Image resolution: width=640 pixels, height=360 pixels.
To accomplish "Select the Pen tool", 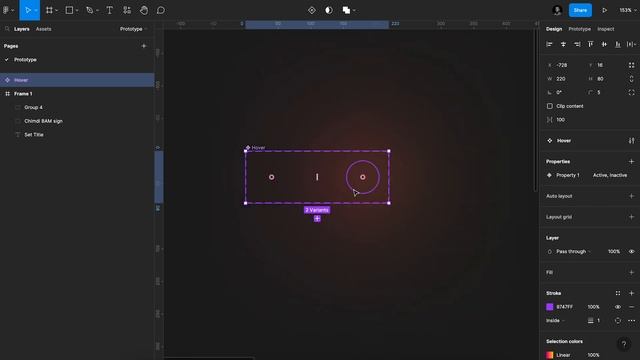I will (x=90, y=10).
